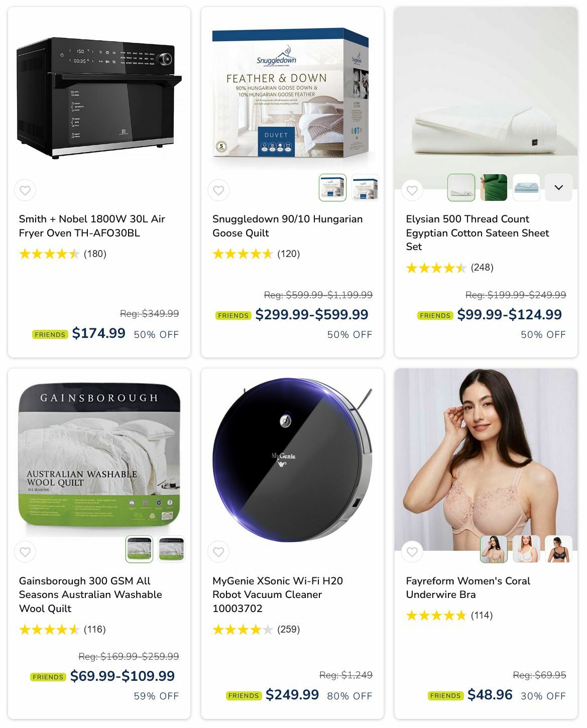Add Smith + Nobel Air Fryer to wishlist

coord(25,190)
